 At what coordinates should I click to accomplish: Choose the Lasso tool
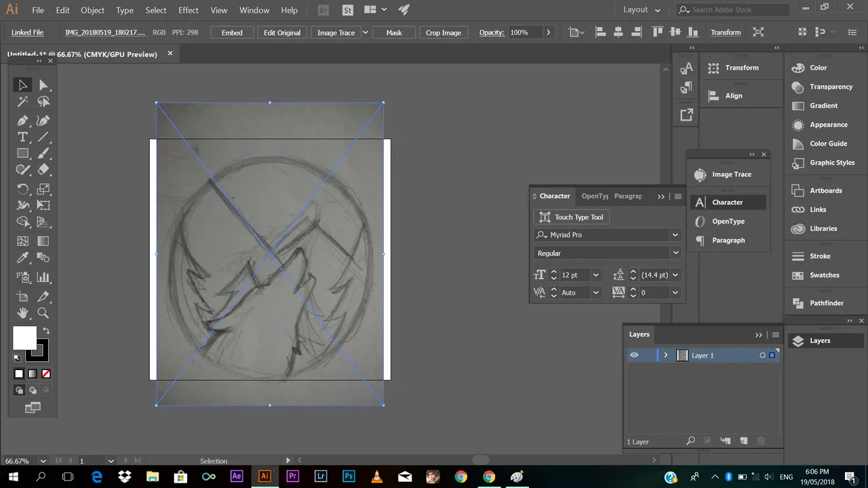(43, 102)
